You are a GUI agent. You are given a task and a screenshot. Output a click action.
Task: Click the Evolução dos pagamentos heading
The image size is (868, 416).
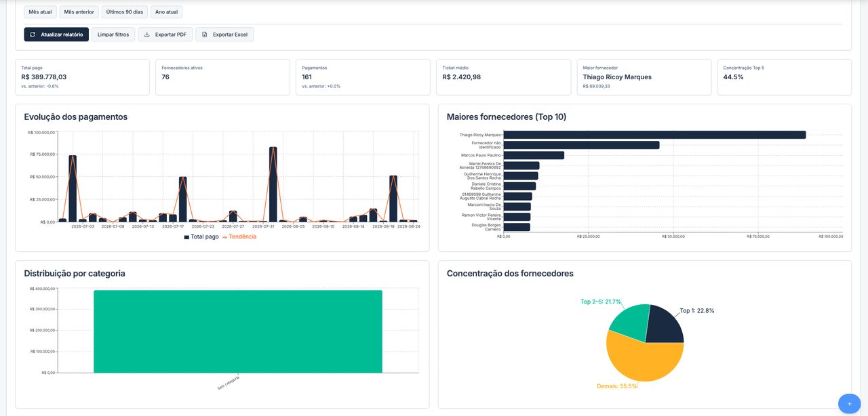tap(76, 117)
